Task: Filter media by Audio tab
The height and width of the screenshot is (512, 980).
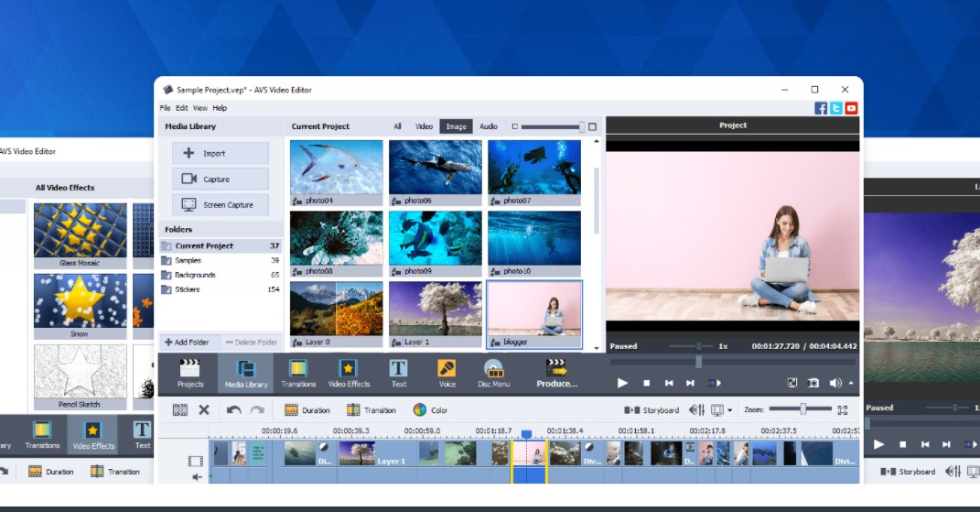Action: tap(488, 126)
